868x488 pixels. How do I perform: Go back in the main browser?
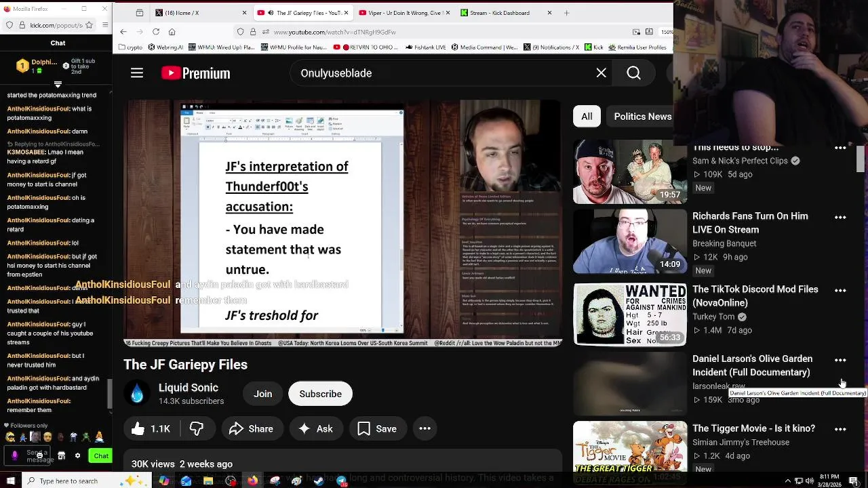(123, 32)
